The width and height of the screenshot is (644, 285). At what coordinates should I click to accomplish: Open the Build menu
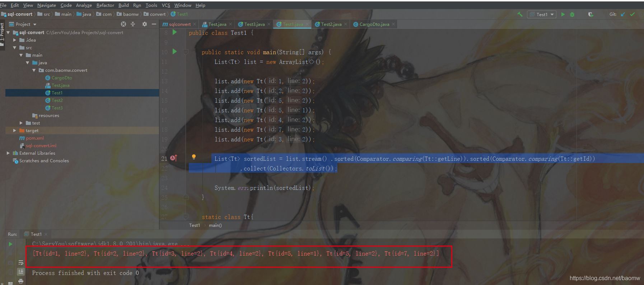click(x=123, y=5)
